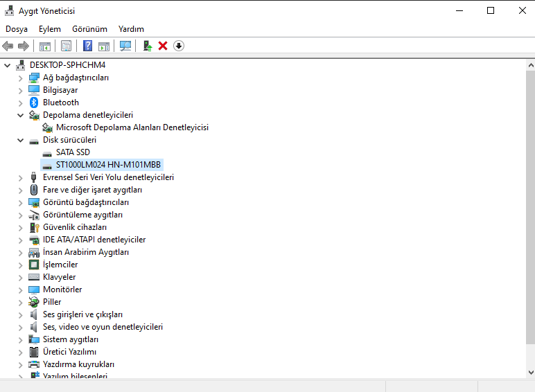
Task: Click the vertical scrollbar thumb
Action: 531,207
